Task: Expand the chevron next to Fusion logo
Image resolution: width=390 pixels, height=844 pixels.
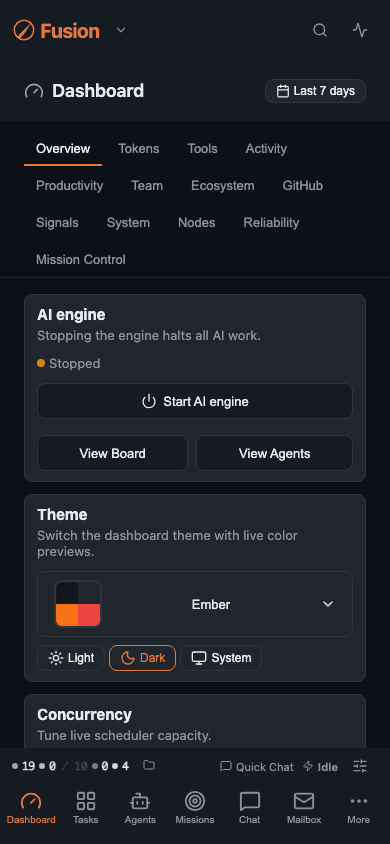Action: [121, 30]
